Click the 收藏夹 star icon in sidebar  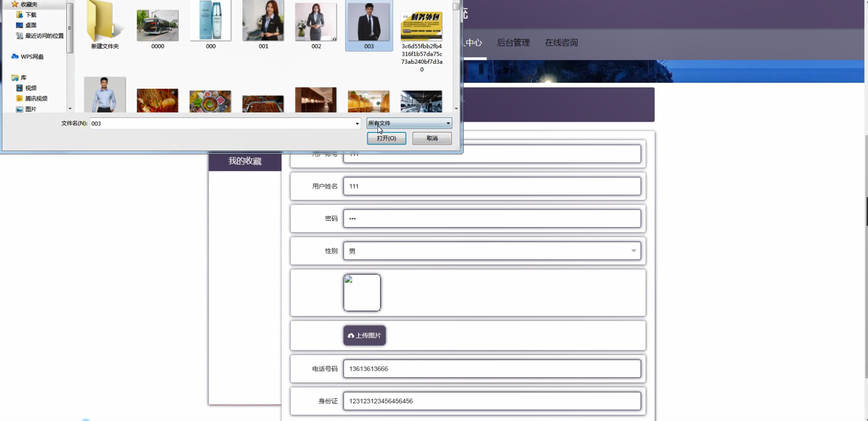(x=15, y=4)
